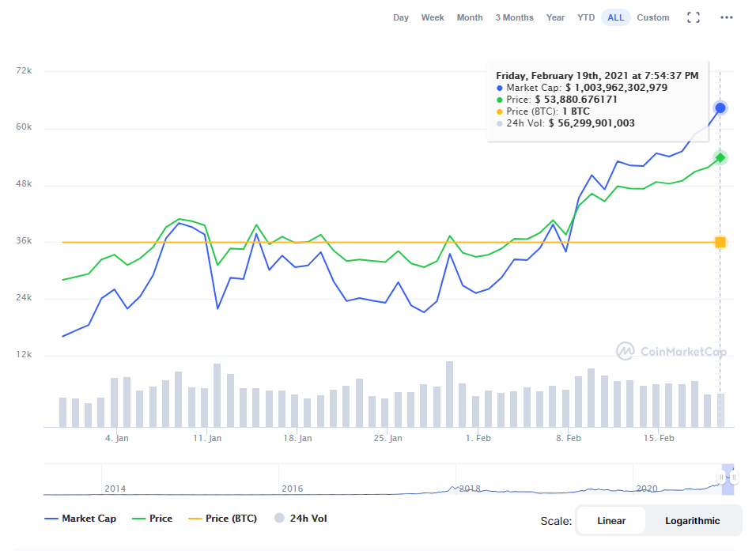
Task: Select the Day time range
Action: coord(401,17)
